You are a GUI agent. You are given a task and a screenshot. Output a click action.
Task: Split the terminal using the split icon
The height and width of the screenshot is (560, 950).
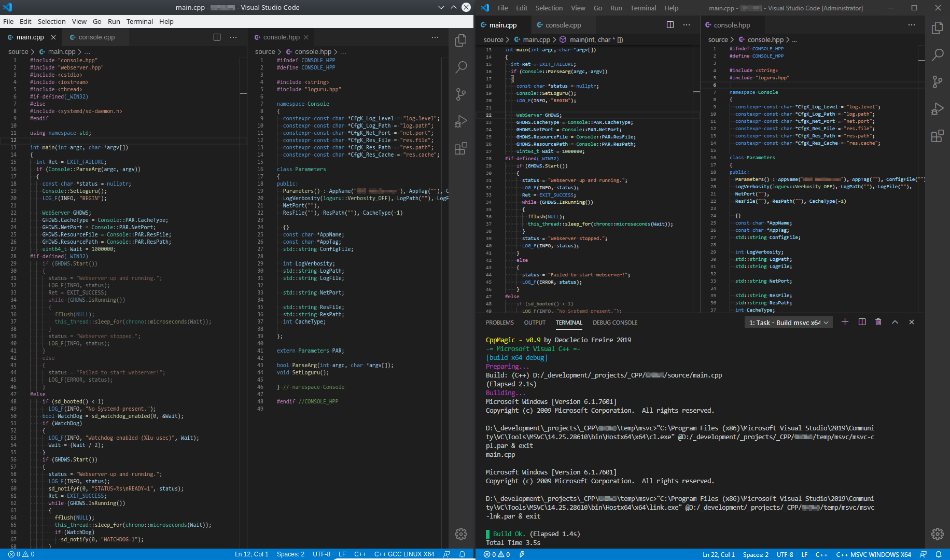(862, 322)
